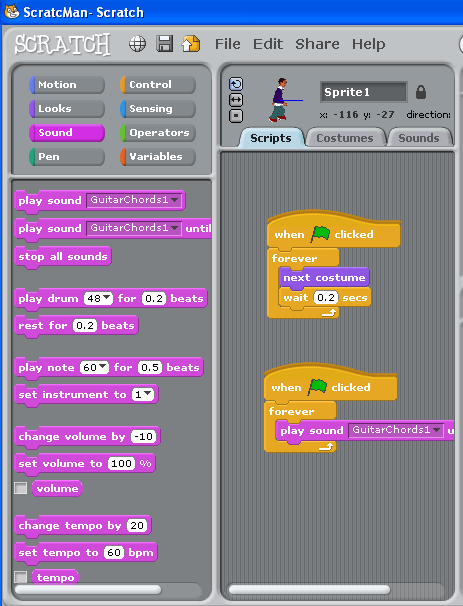Select the Motion block category
Viewport: 463px width, 606px height.
pyautogui.click(x=67, y=85)
